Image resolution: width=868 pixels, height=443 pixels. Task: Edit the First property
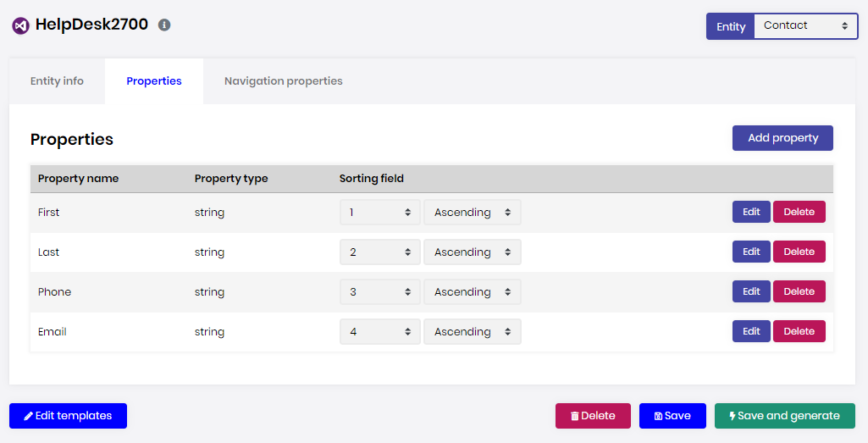751,213
